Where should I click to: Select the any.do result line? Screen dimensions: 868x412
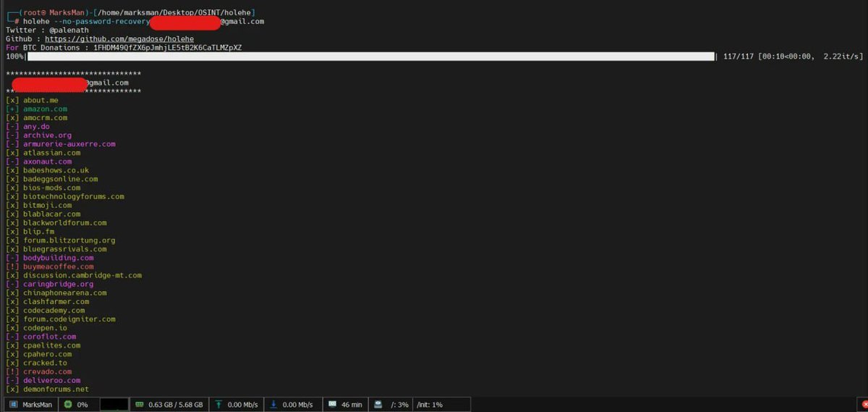click(27, 127)
